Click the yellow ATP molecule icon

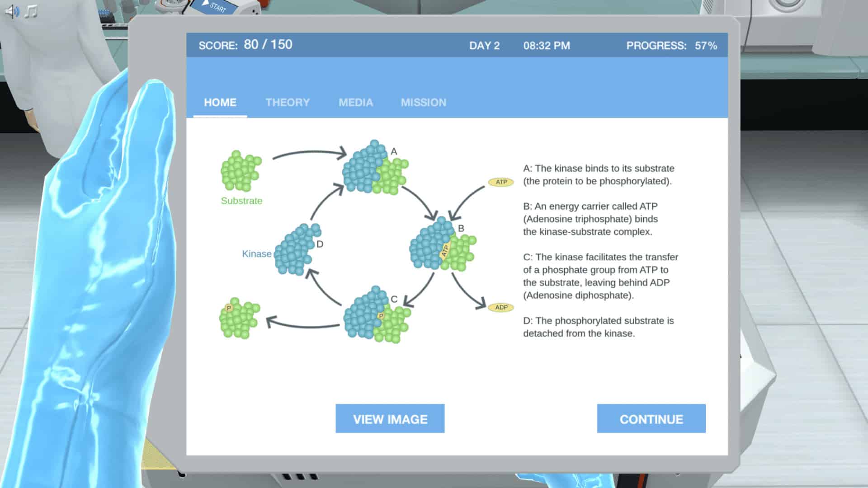[501, 182]
